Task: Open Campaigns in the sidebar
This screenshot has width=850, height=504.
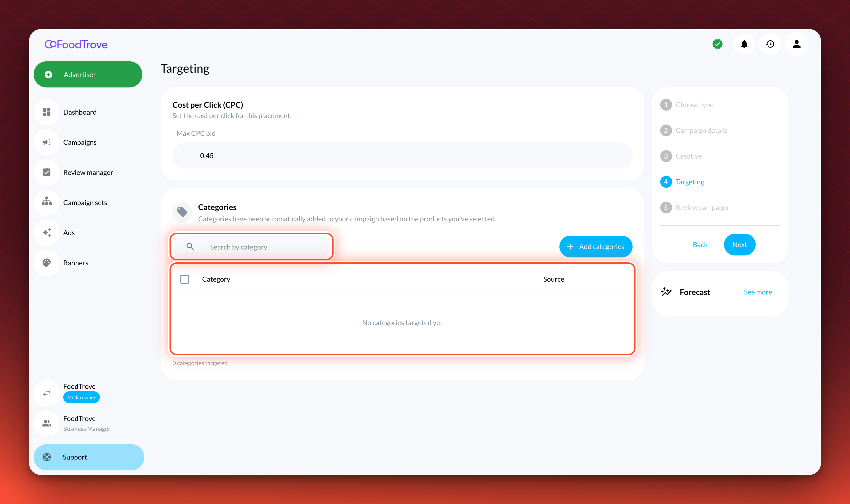Action: pos(80,142)
